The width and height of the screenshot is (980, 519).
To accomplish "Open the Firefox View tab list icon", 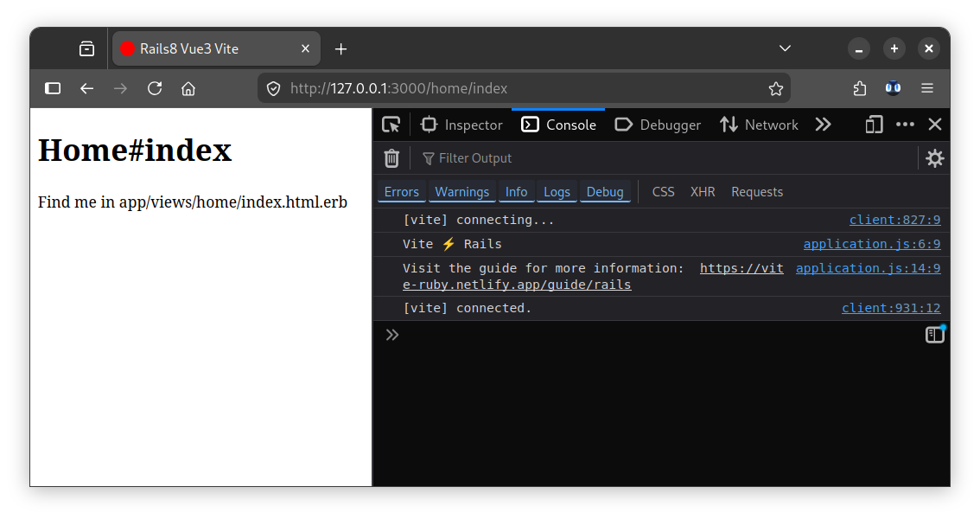I will 87,48.
